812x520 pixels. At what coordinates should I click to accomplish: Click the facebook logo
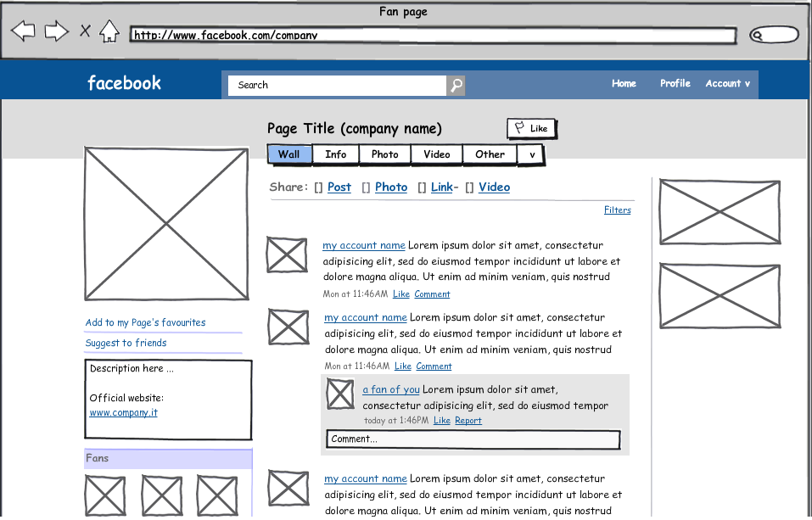tap(124, 83)
